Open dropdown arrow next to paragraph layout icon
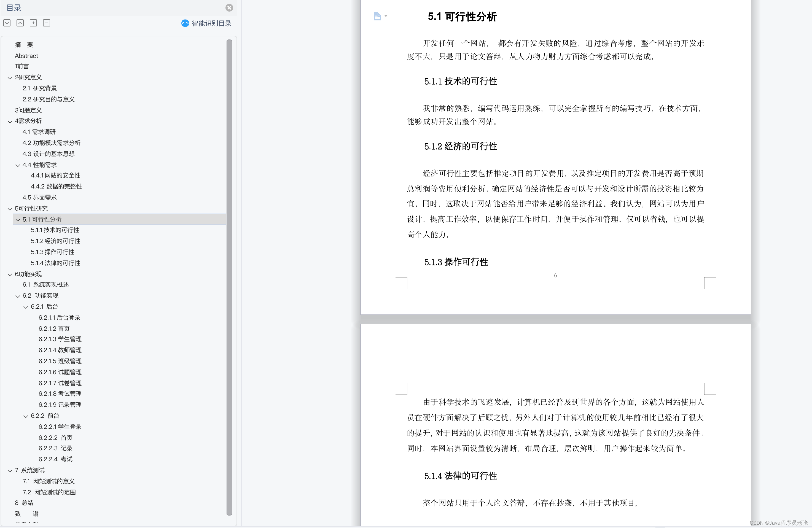 [x=386, y=16]
